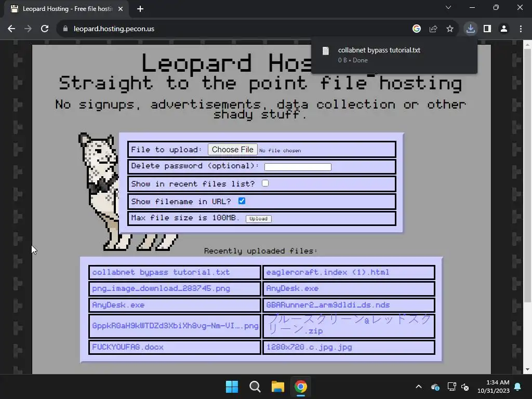532x399 pixels.
Task: Click the address bar URL leopard.hosting.pecon.us
Action: point(114,29)
